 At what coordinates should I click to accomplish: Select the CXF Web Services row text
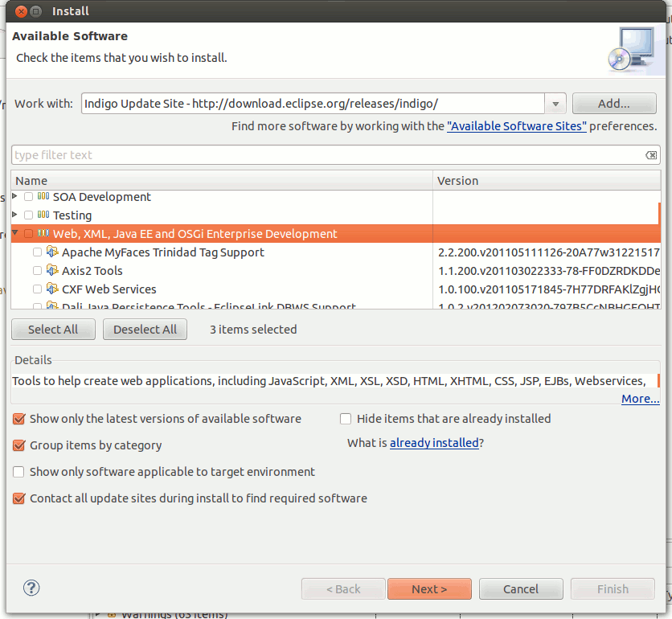109,289
